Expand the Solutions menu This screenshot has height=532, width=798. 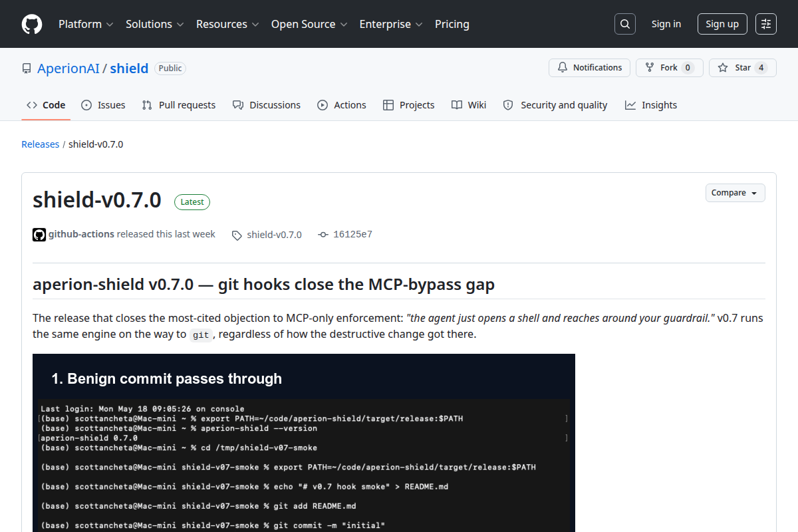click(155, 24)
